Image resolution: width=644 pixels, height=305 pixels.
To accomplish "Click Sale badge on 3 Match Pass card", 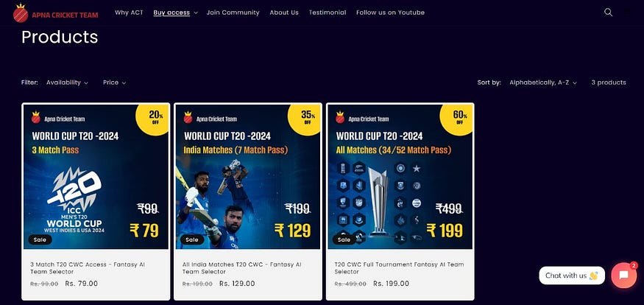I will pos(40,239).
